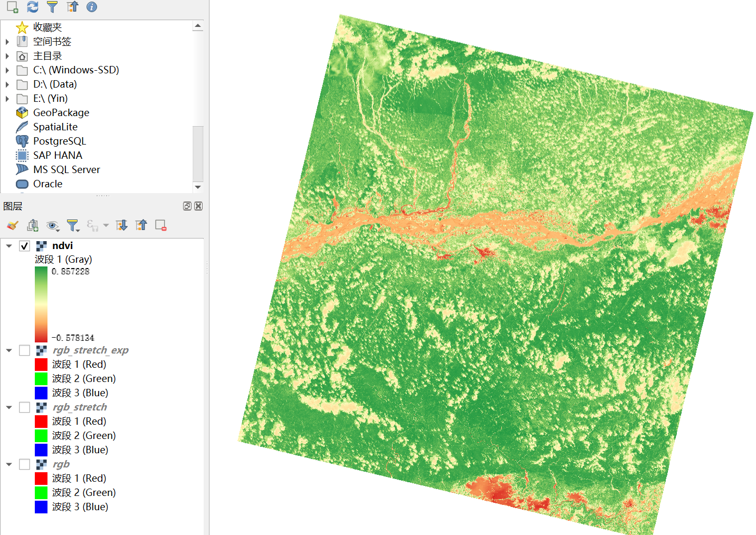This screenshot has width=756, height=535.
Task: Click the PostgreSQL elephant icon
Action: pos(22,141)
